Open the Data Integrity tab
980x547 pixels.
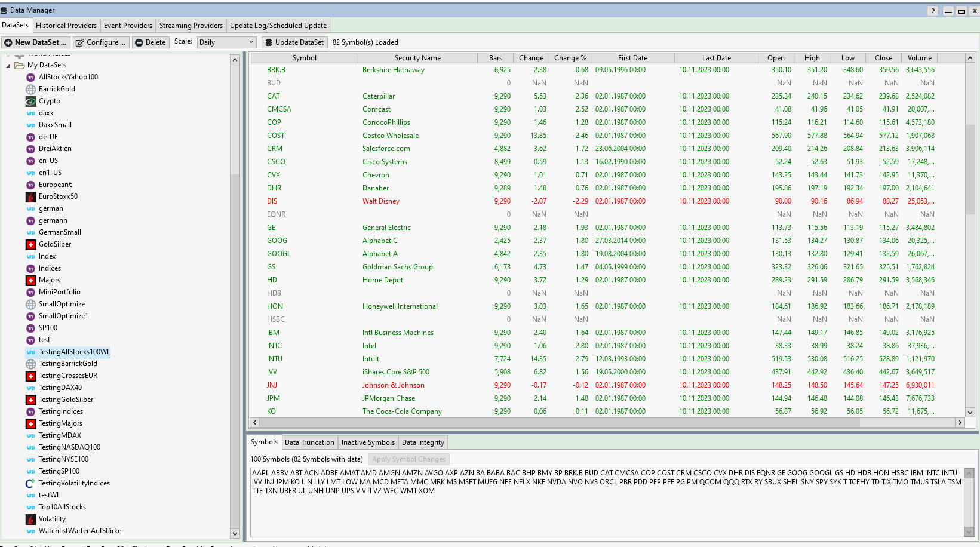point(423,442)
